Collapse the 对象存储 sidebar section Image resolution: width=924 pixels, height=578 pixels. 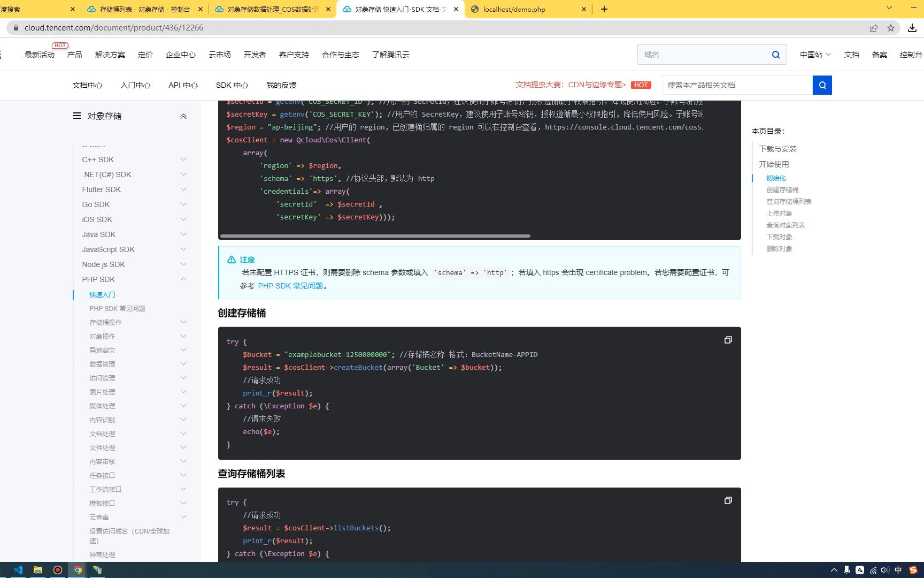tap(183, 116)
